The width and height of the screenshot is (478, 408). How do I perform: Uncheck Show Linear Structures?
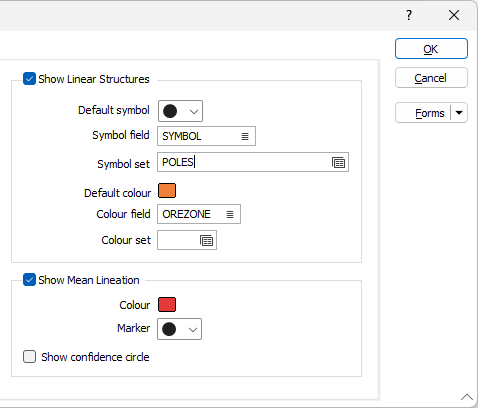[29, 79]
